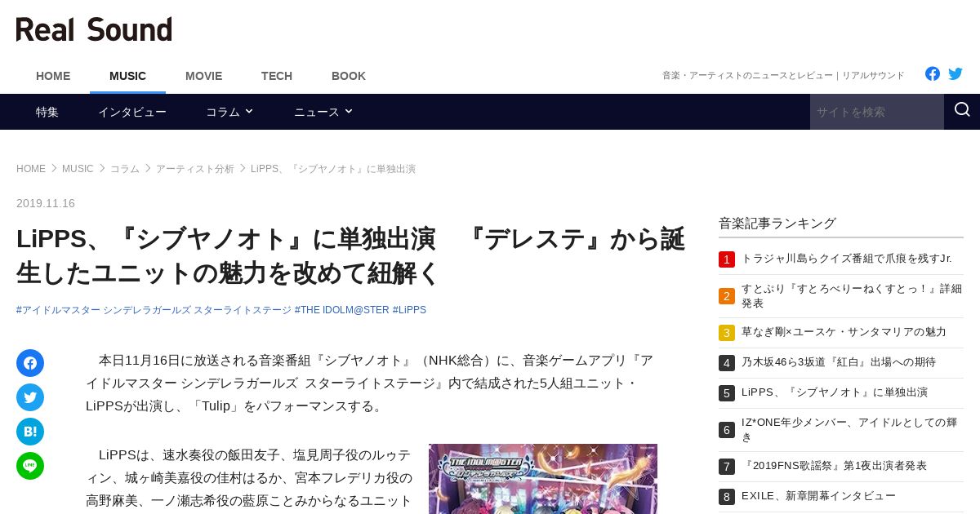Open インタビュー in the navy menu bar
The width and height of the screenshot is (980, 514).
[132, 112]
